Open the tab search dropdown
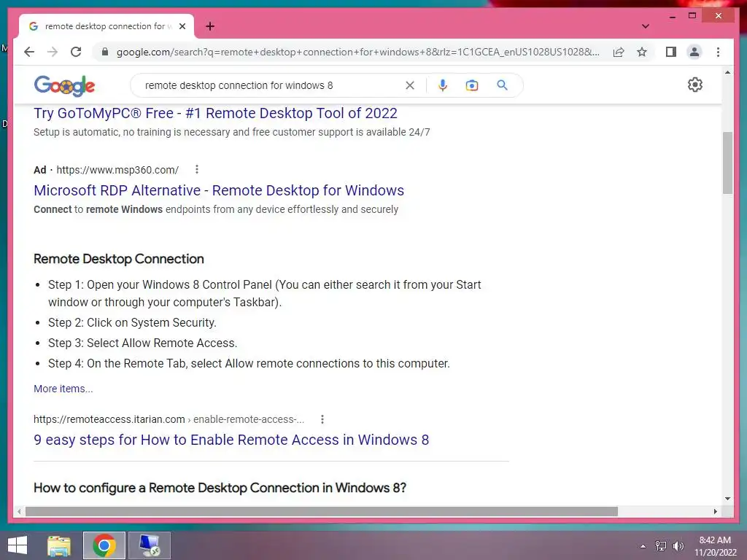The height and width of the screenshot is (560, 747). tap(645, 26)
